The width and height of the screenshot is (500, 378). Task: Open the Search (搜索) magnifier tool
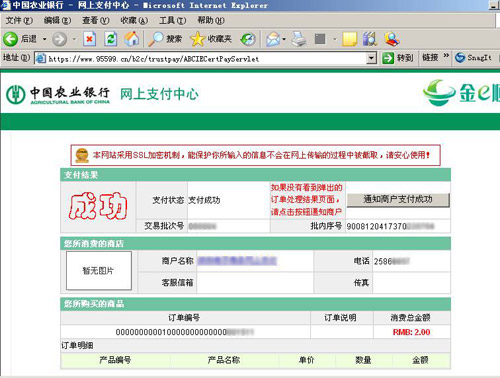165,39
